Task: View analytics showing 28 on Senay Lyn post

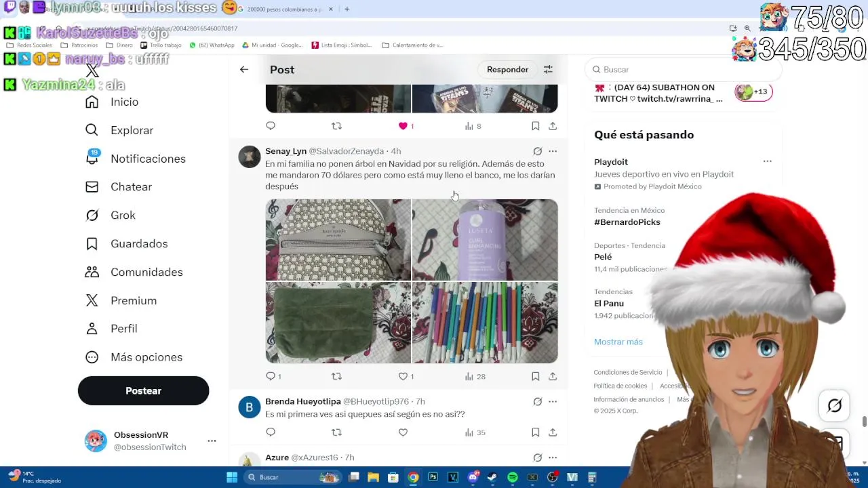Action: pyautogui.click(x=475, y=376)
